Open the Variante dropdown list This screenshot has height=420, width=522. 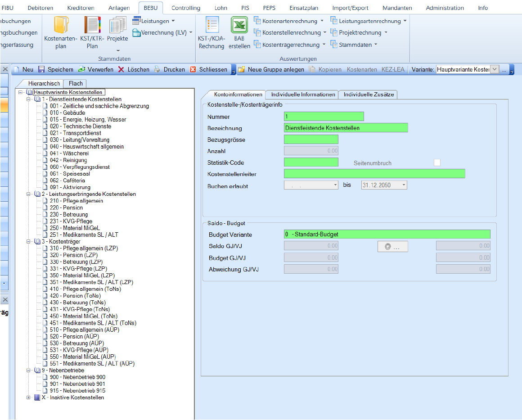click(495, 69)
